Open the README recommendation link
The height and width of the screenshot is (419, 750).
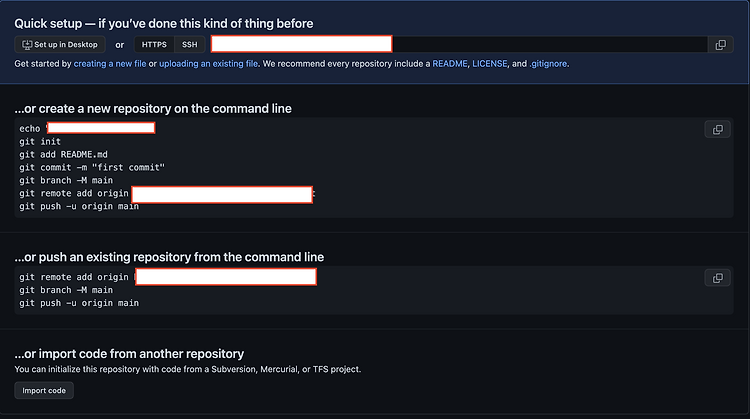[x=450, y=64]
